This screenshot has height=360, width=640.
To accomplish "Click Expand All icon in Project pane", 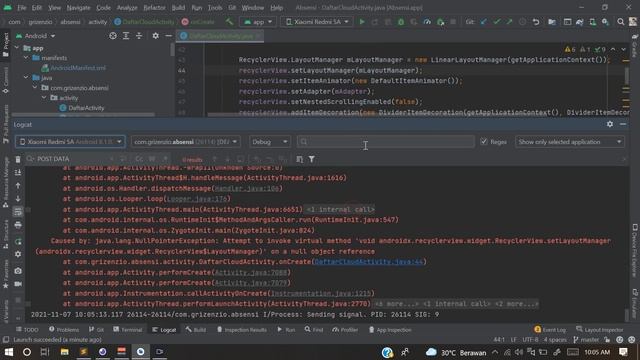I will click(126, 36).
